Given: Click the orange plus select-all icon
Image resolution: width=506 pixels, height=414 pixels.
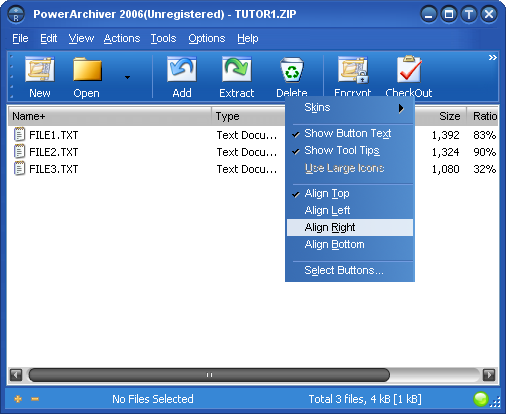Looking at the screenshot, I should coord(18,399).
